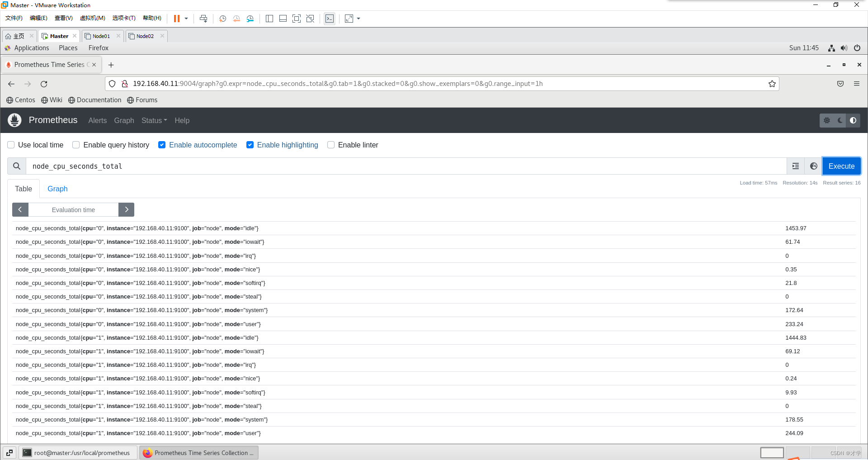
Task: Go back in Firefox
Action: [x=11, y=84]
